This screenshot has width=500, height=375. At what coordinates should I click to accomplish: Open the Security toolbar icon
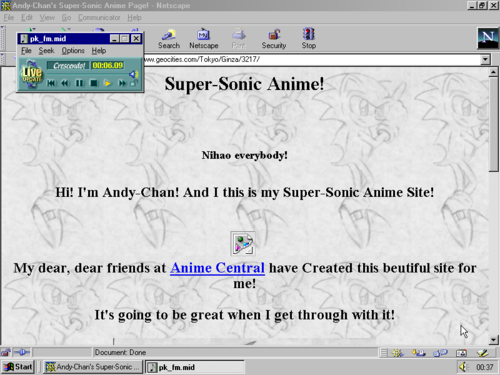[x=274, y=39]
